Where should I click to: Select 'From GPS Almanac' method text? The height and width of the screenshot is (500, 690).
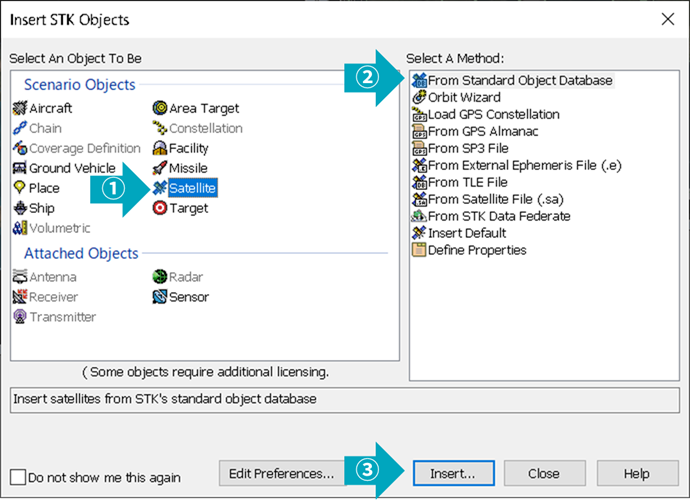[x=483, y=132]
